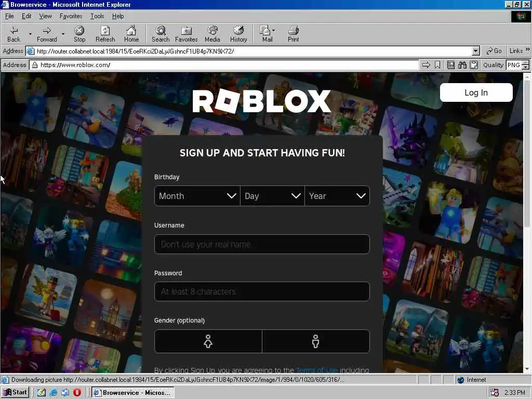Screen dimensions: 532x399
Task: Open the View menu
Action: coord(46,16)
